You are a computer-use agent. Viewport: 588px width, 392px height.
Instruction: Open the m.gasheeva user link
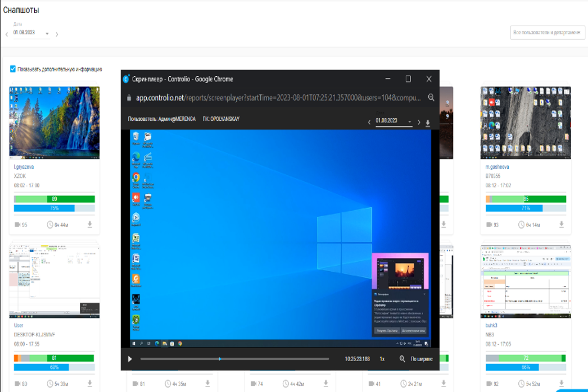pyautogui.click(x=497, y=167)
